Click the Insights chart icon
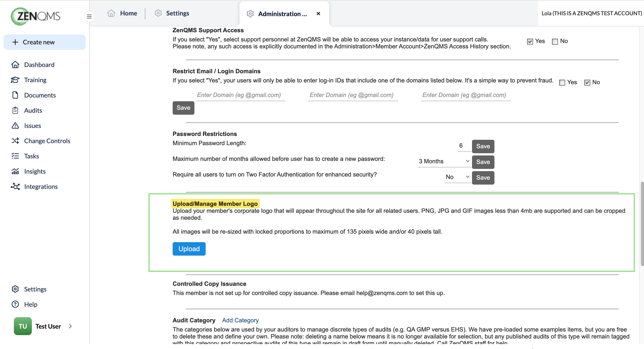This screenshot has width=644, height=349. 15,171
